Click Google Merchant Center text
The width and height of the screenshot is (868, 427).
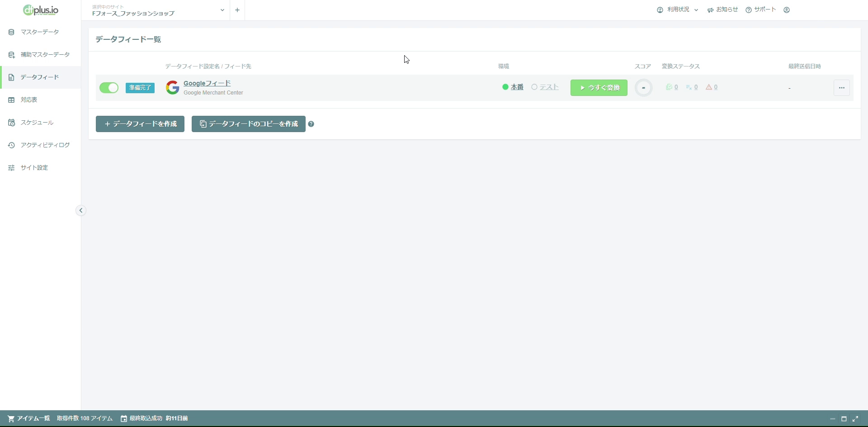[x=213, y=93]
